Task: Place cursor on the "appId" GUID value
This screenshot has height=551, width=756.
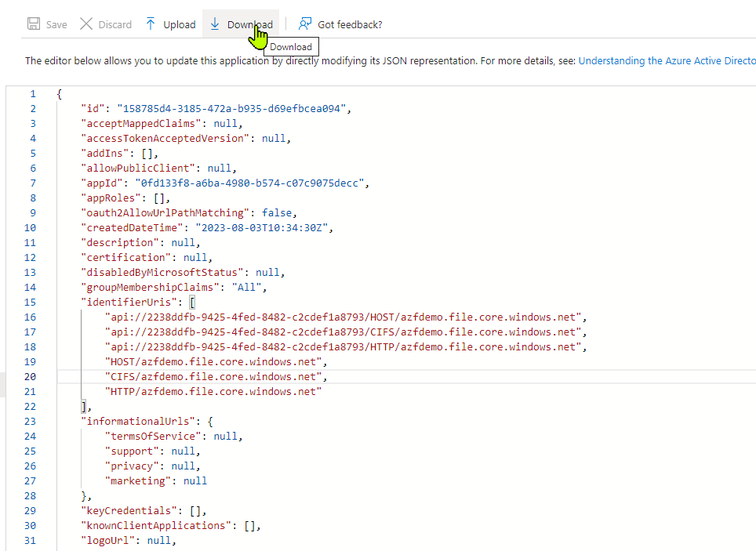Action: pyautogui.click(x=251, y=183)
